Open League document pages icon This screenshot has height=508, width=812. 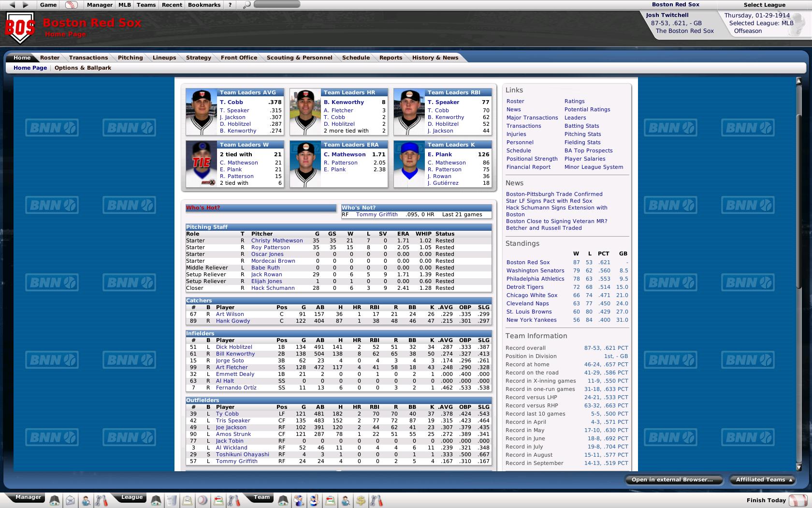172,501
